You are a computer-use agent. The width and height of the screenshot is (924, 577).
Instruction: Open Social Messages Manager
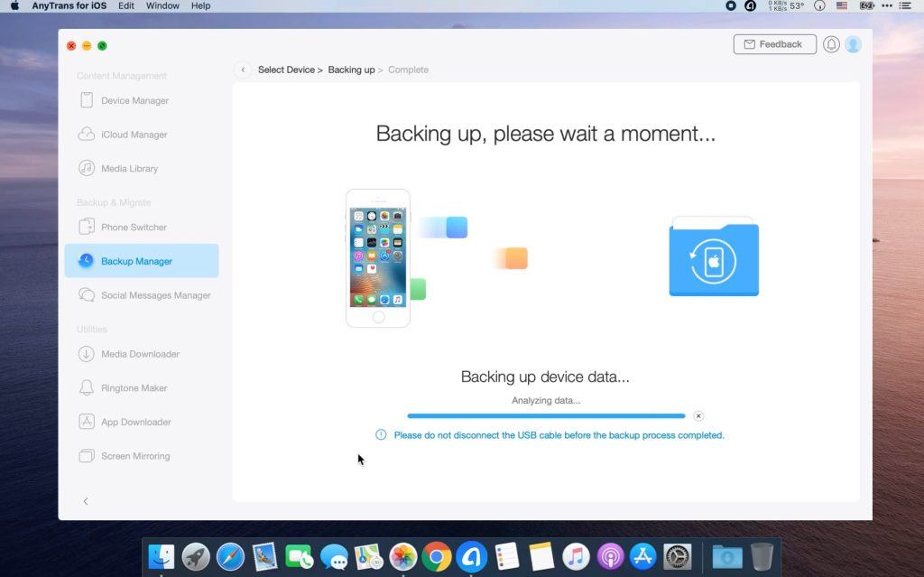pyautogui.click(x=142, y=295)
